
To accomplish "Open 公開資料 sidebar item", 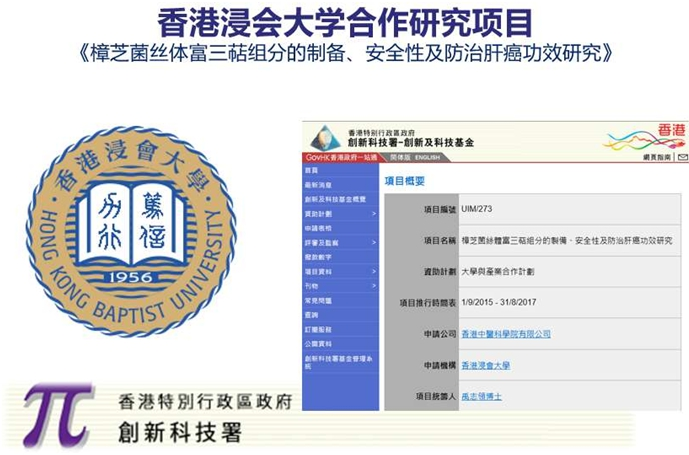I will pos(318,344).
